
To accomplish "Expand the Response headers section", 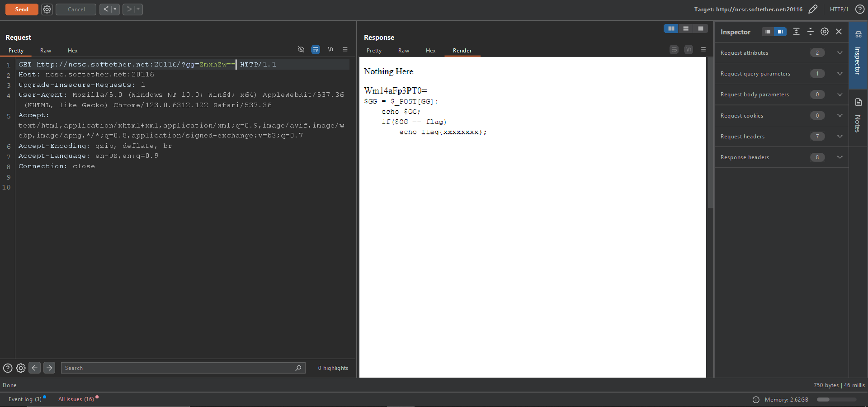I will tap(840, 157).
